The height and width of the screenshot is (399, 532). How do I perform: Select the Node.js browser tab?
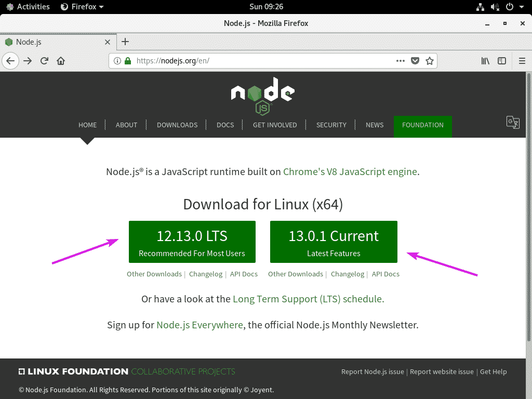pyautogui.click(x=58, y=42)
